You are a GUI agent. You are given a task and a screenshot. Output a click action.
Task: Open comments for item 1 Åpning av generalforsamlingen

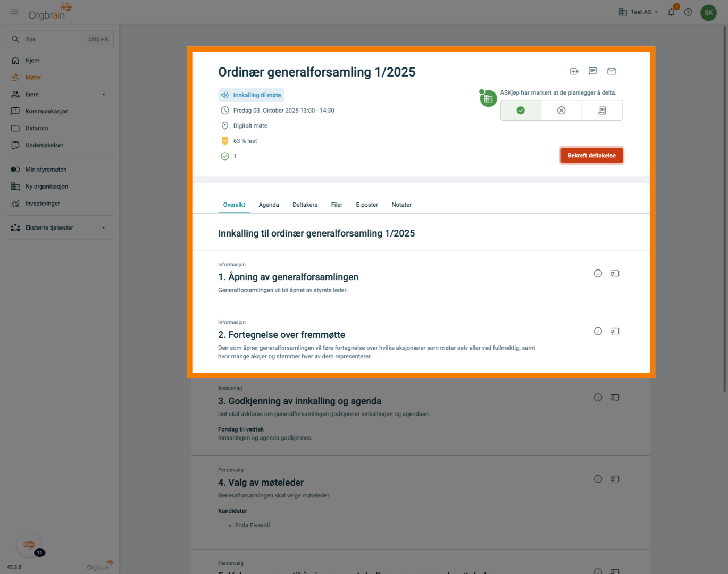(615, 274)
